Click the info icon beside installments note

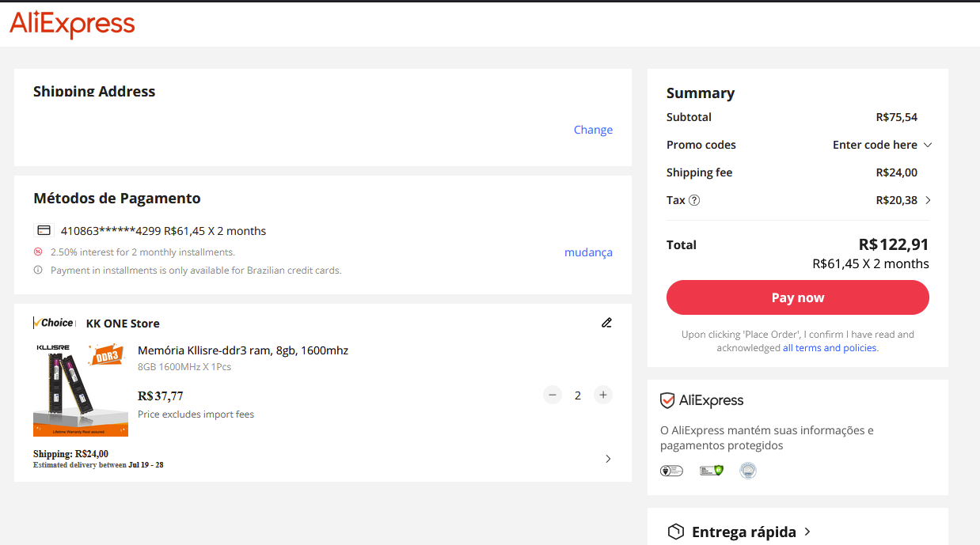coord(38,270)
